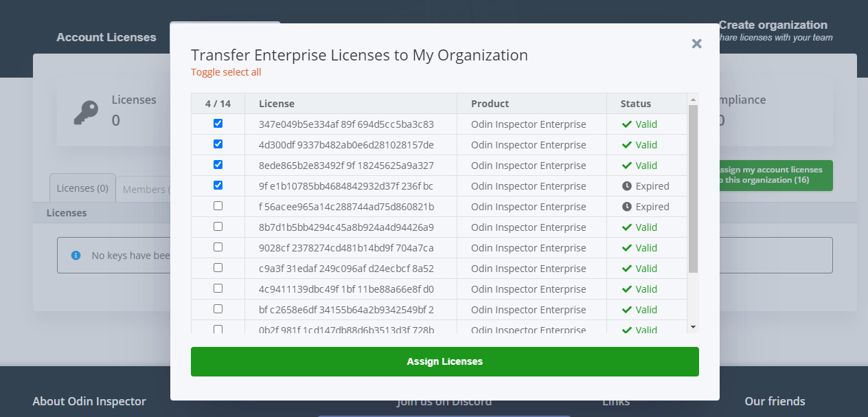Image resolution: width=868 pixels, height=417 pixels.
Task: Click license key starting with bf c2658e6df
Action: pos(346,310)
